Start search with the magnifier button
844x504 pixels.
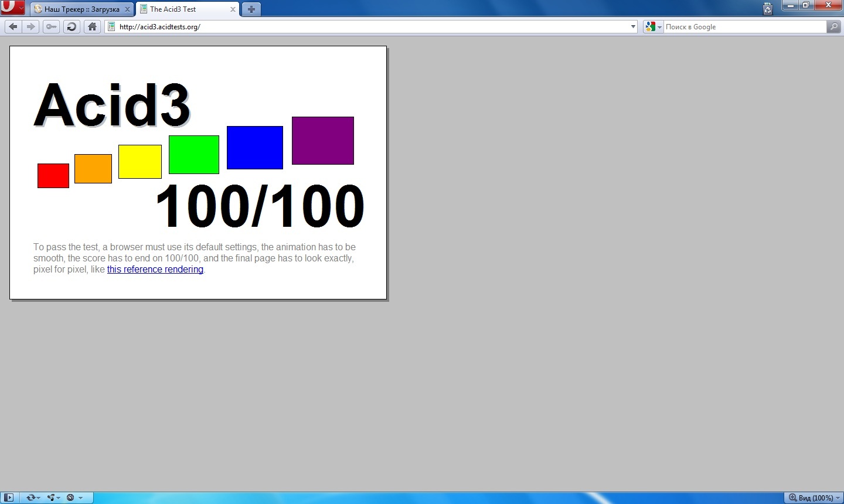(x=833, y=26)
